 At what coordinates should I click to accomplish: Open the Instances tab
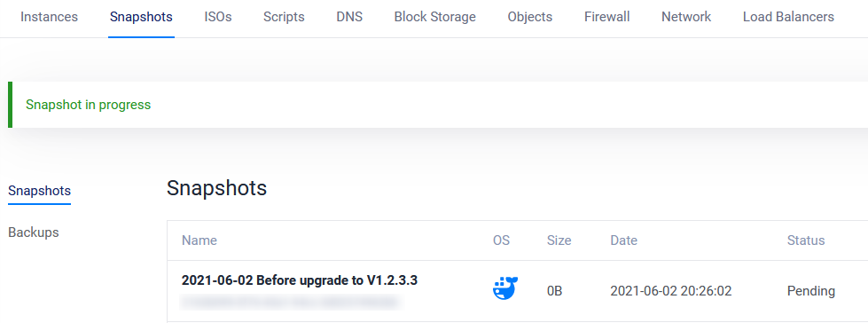[50, 17]
